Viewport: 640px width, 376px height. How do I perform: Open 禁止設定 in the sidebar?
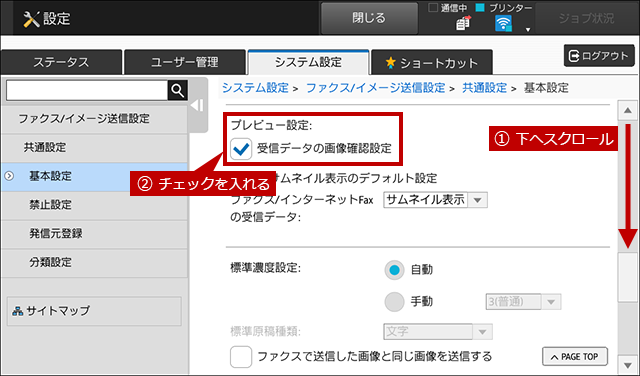coord(94,205)
